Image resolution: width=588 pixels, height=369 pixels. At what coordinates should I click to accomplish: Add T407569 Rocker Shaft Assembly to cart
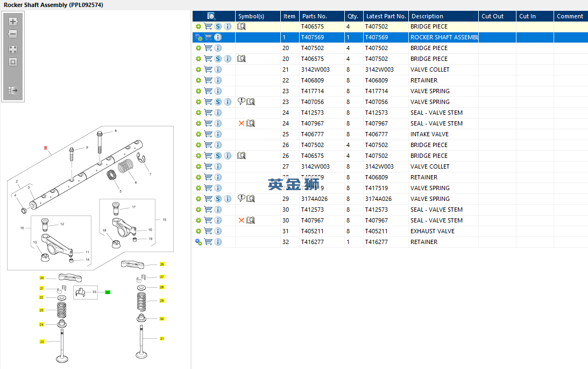click(x=208, y=37)
